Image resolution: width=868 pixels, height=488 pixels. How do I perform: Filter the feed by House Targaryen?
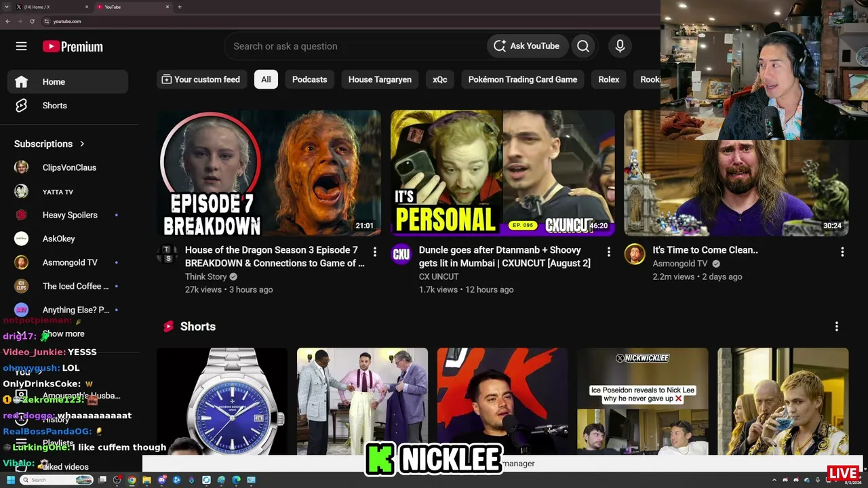[380, 79]
